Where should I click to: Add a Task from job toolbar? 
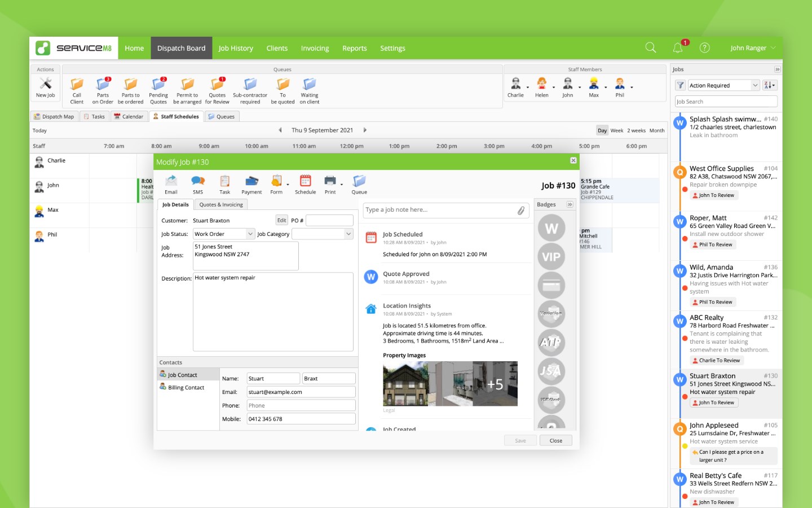click(x=224, y=181)
